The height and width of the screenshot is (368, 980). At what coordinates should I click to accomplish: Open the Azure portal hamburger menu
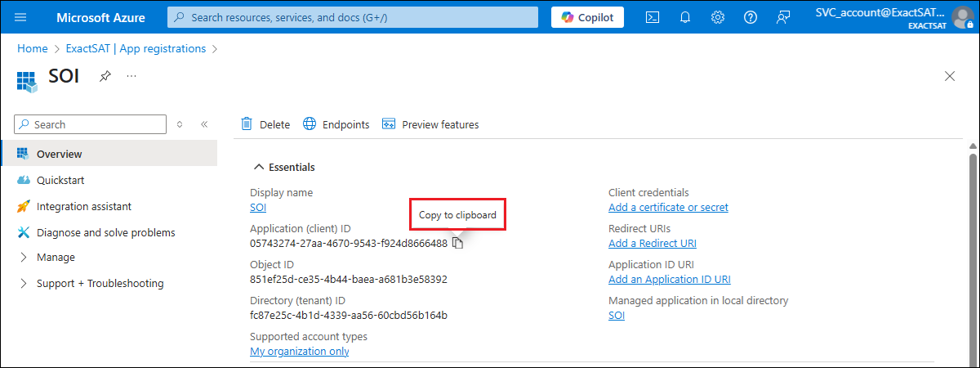(20, 17)
